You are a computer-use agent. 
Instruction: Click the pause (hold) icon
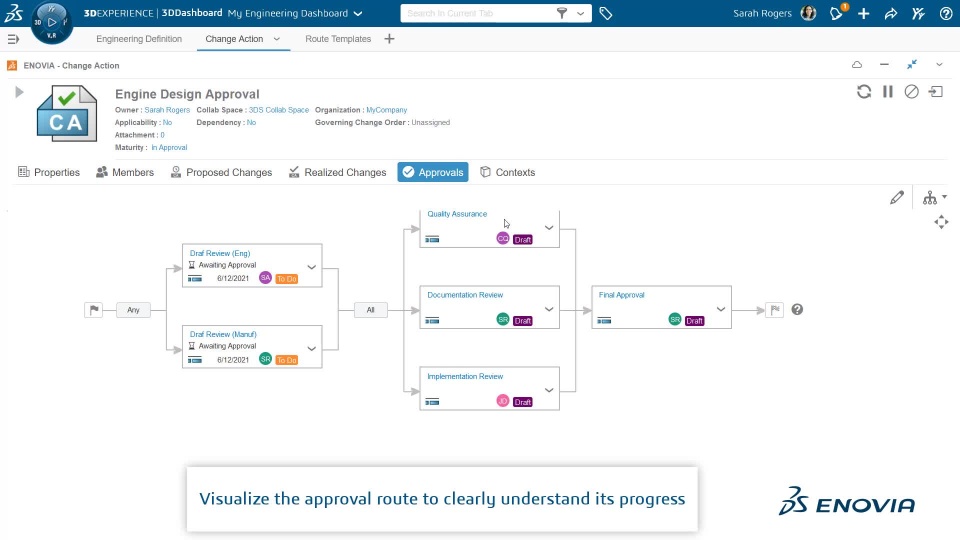[x=888, y=91]
